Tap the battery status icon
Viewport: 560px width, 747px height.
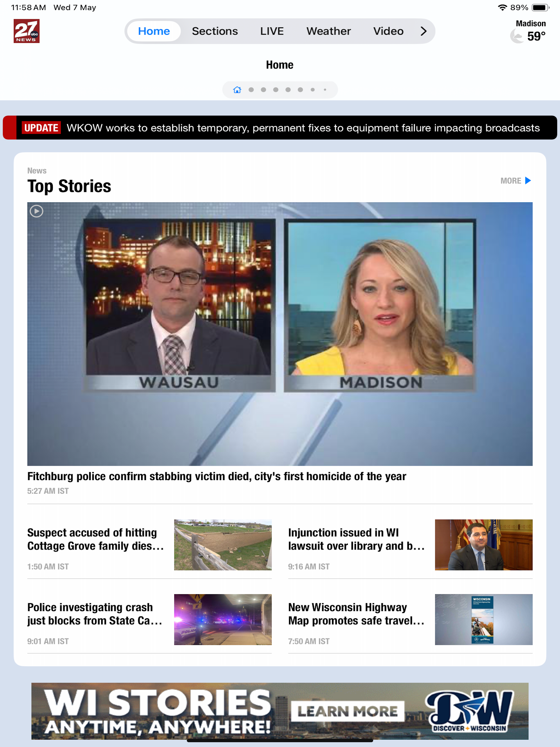(540, 7)
